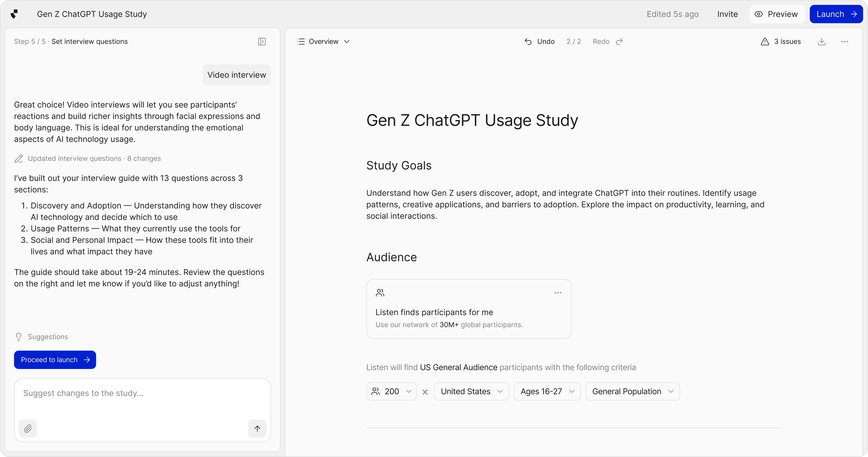Open the toolbar more options menu
The width and height of the screenshot is (868, 457).
click(x=844, y=41)
